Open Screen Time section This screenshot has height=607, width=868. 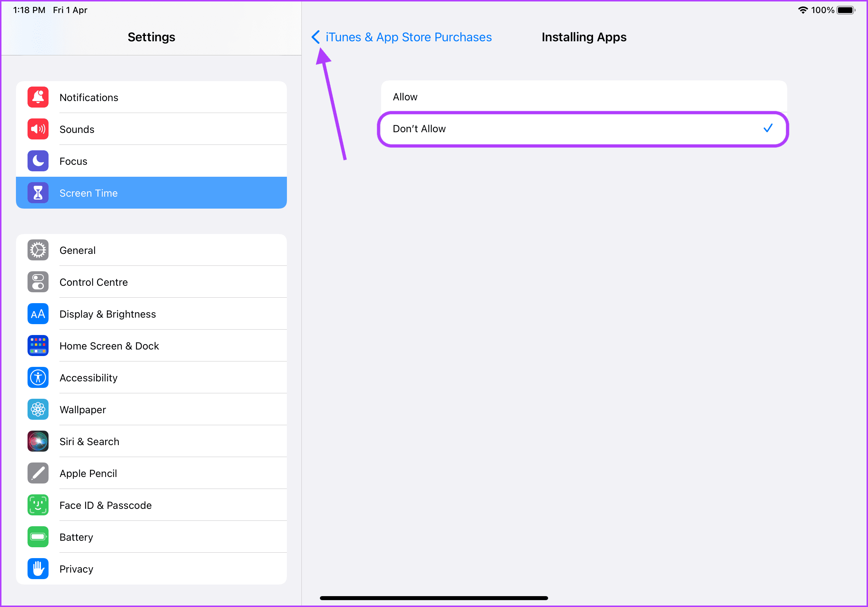[153, 193]
